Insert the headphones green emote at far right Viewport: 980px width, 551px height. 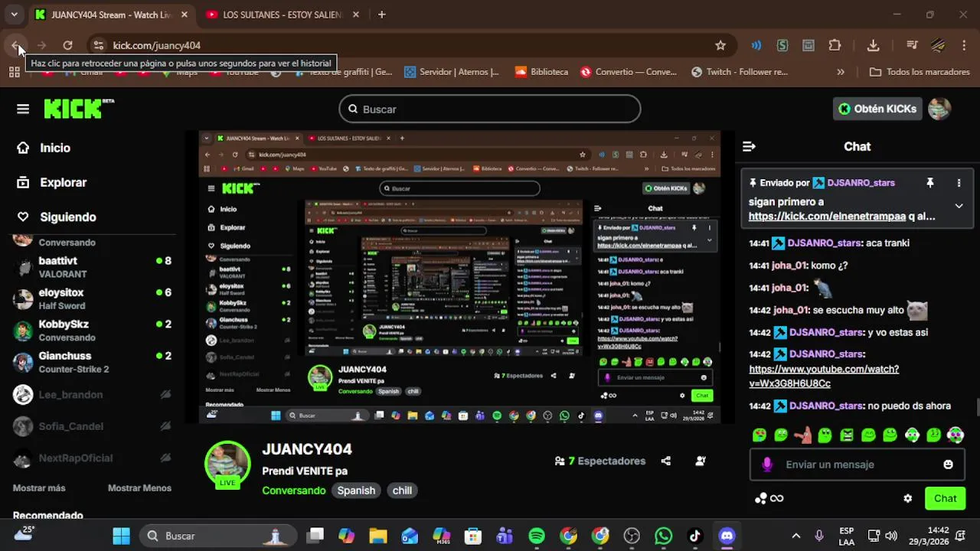[x=955, y=435]
